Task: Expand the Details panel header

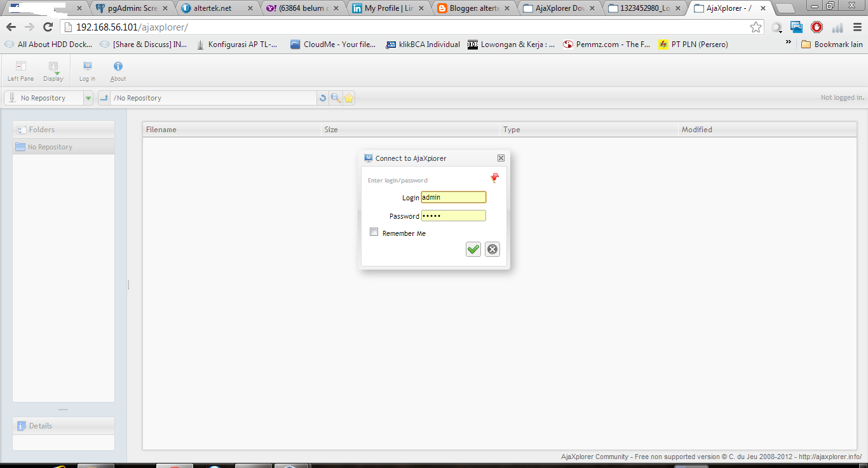Action: pos(64,425)
